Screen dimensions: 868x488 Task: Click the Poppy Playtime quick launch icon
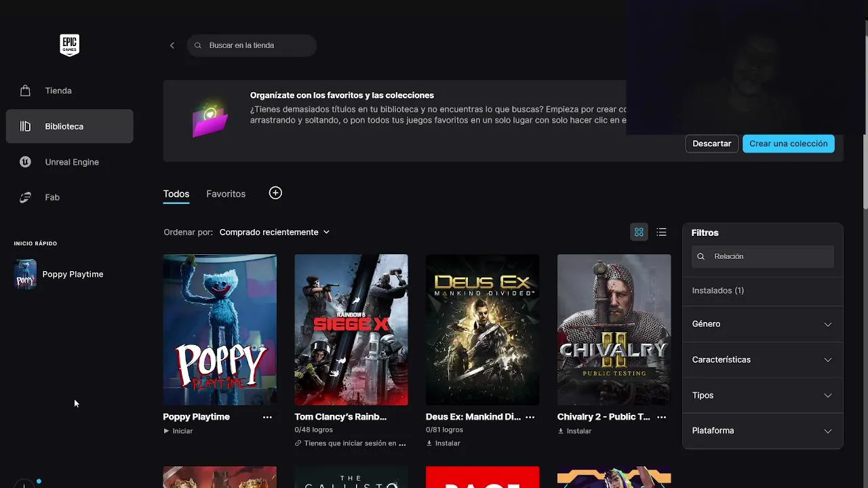click(x=26, y=274)
